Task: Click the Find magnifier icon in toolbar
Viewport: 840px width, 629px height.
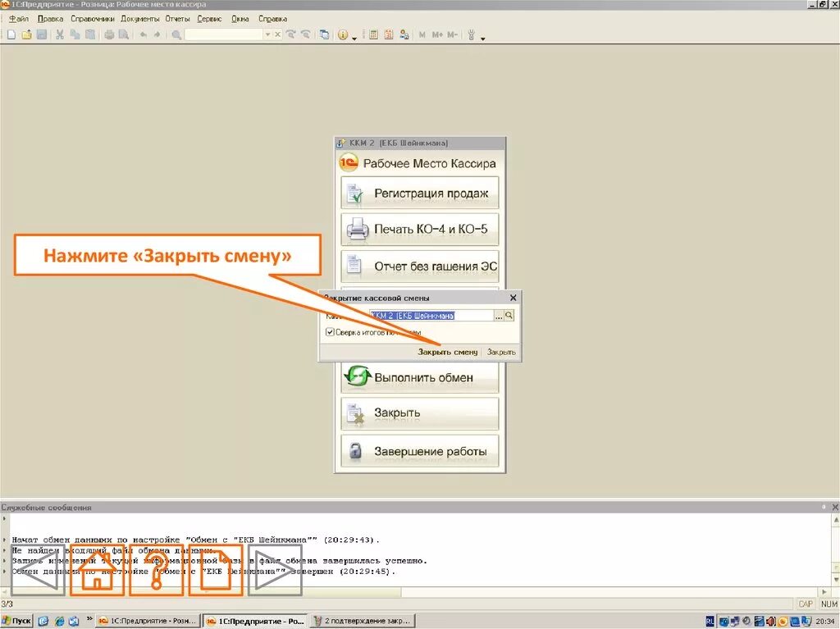Action: pyautogui.click(x=176, y=34)
